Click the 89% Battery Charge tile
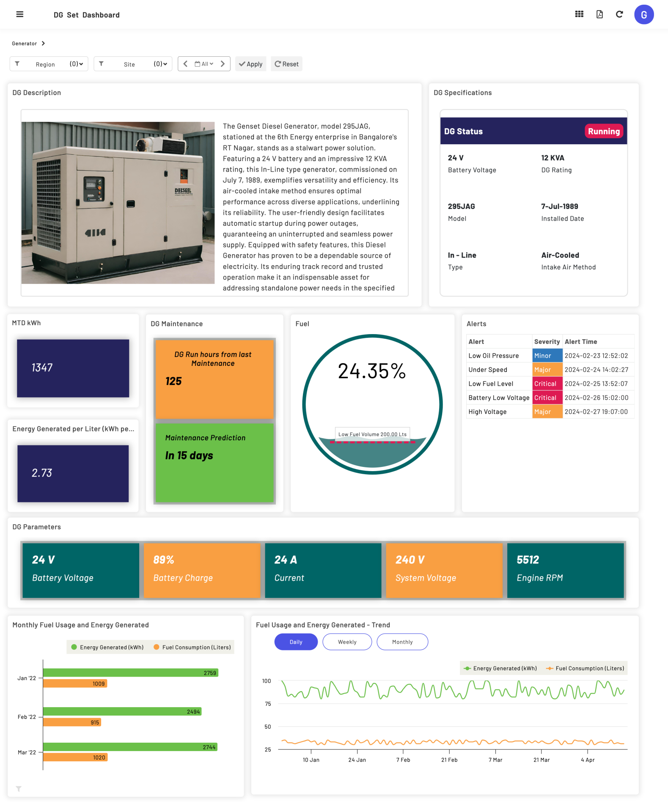The width and height of the screenshot is (668, 812). click(x=202, y=570)
